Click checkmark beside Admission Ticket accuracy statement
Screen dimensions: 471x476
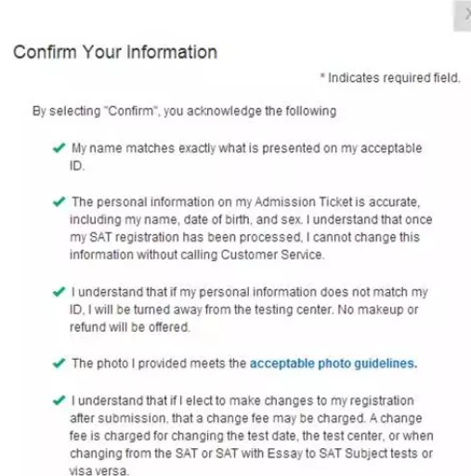(59, 202)
